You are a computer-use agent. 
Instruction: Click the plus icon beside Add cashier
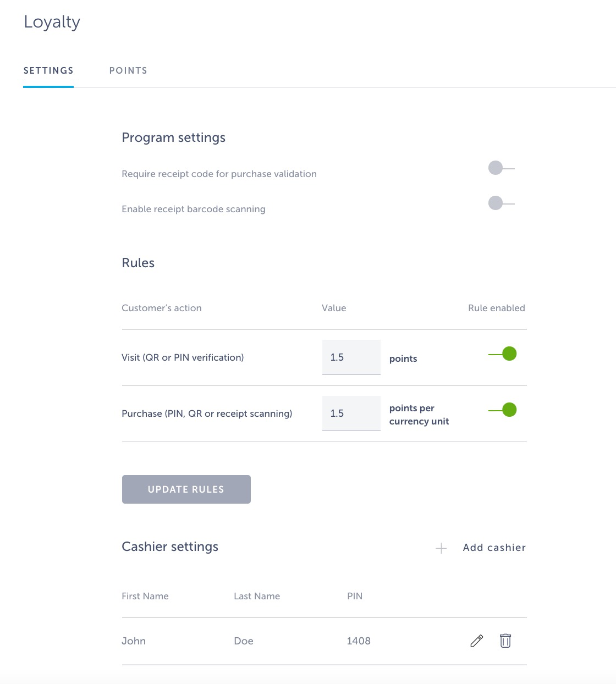coord(441,548)
